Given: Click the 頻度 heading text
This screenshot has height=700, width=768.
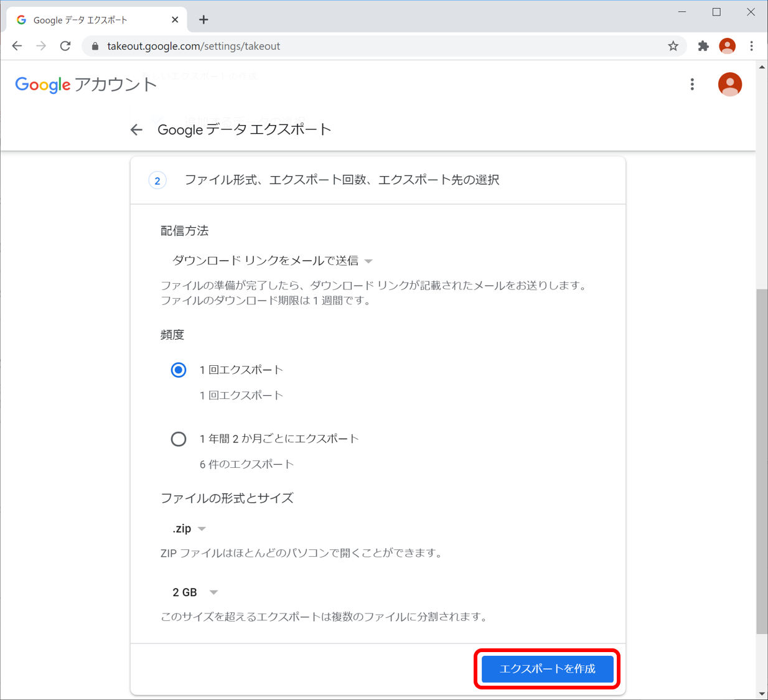Looking at the screenshot, I should click(x=172, y=335).
